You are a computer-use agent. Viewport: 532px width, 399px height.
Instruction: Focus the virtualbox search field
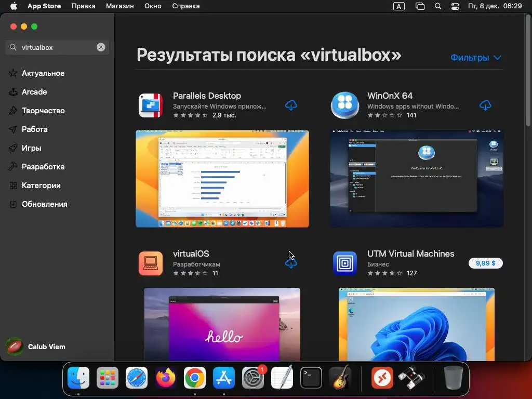[57, 47]
